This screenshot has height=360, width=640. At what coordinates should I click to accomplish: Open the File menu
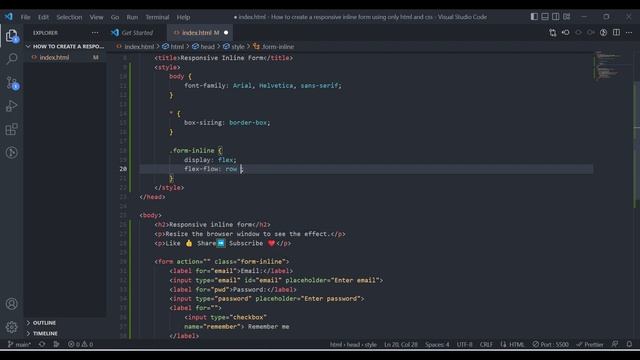(x=25, y=17)
